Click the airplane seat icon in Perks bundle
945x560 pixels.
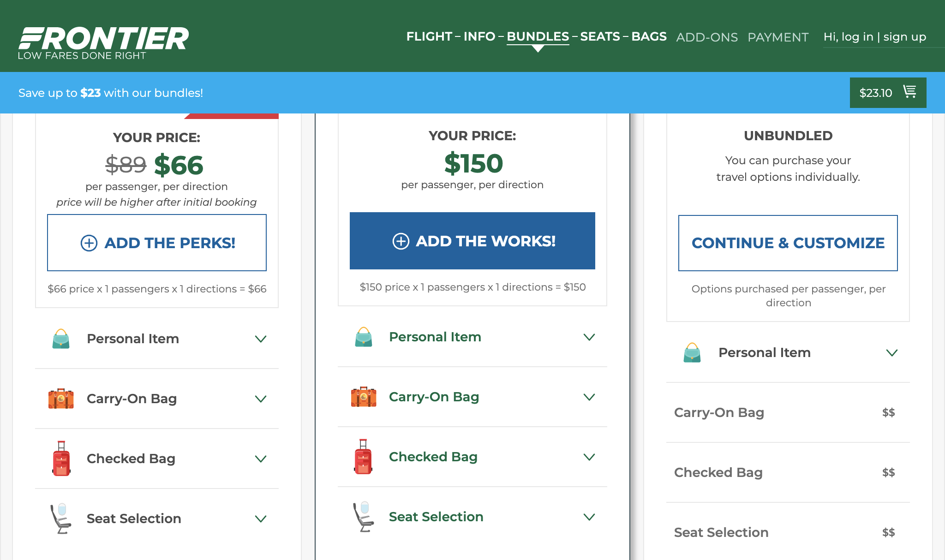point(61,518)
